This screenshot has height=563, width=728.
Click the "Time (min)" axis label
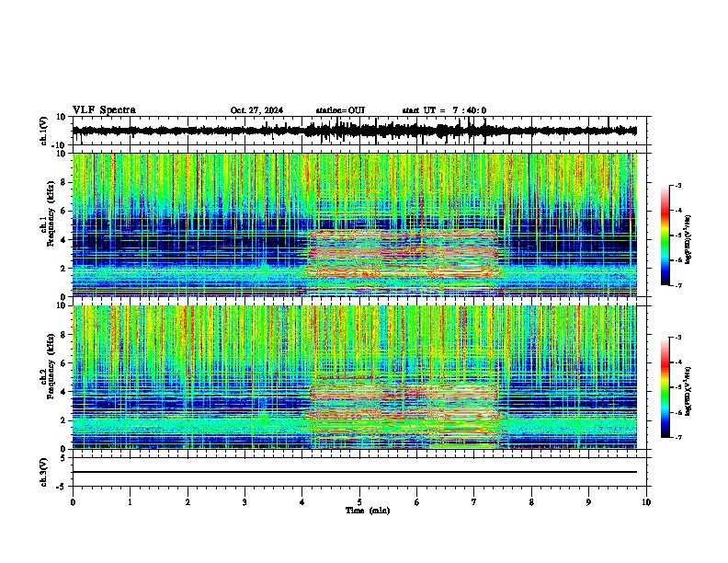[368, 511]
